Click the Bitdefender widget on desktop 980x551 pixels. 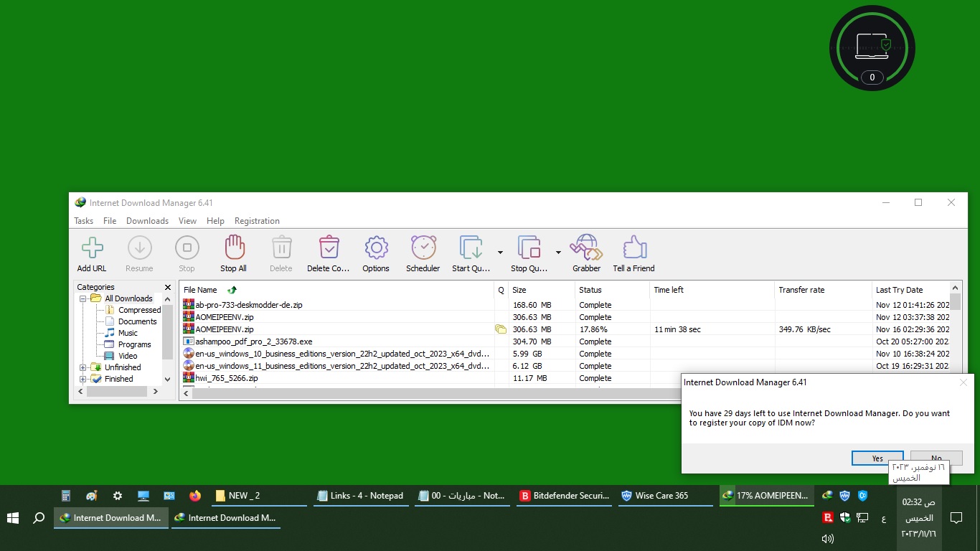pyautogui.click(x=872, y=48)
